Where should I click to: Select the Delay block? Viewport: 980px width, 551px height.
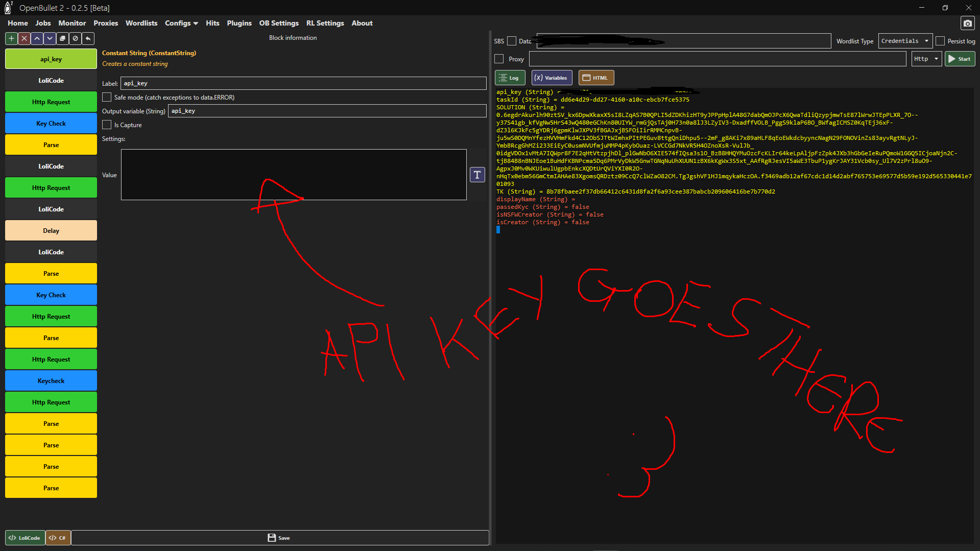point(51,231)
